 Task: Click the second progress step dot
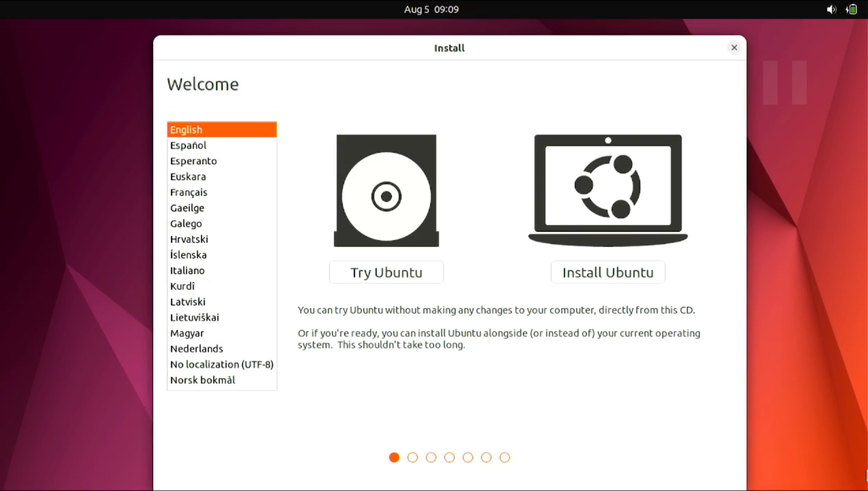pos(412,457)
